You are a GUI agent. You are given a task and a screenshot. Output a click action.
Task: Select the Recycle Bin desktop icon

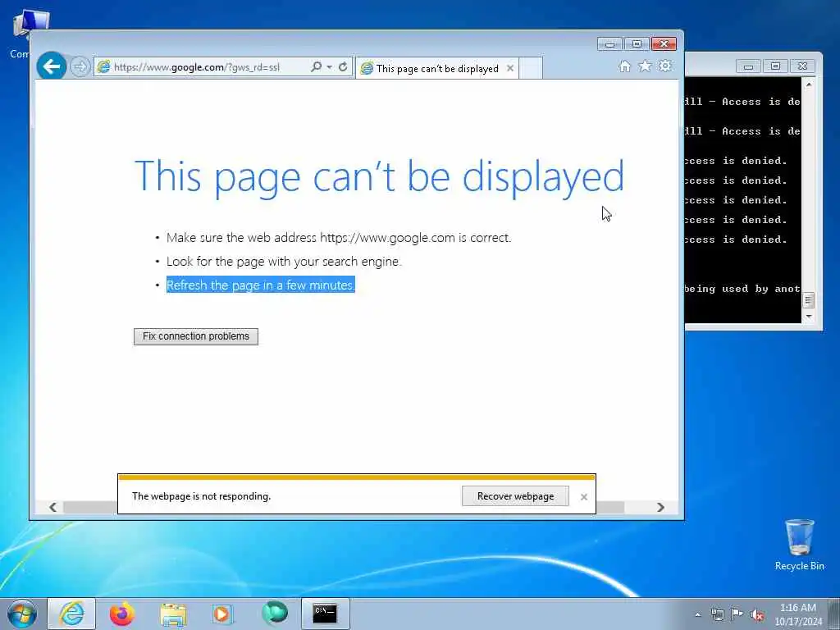pos(799,545)
